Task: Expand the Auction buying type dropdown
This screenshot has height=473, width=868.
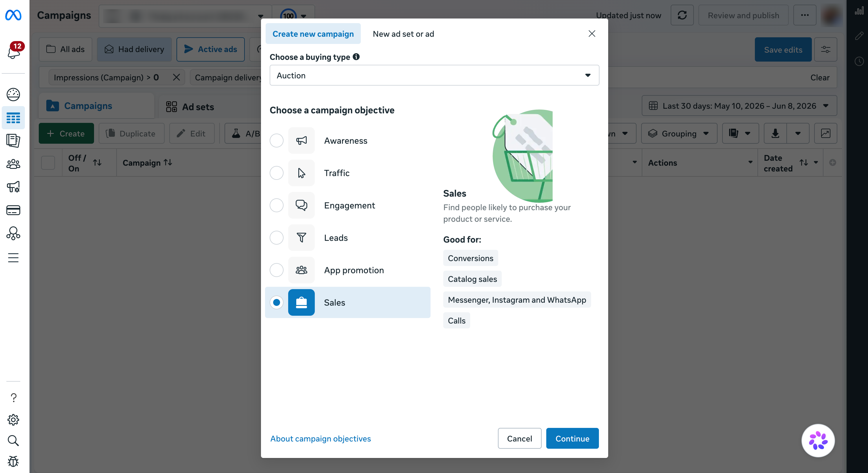Action: tap(434, 75)
